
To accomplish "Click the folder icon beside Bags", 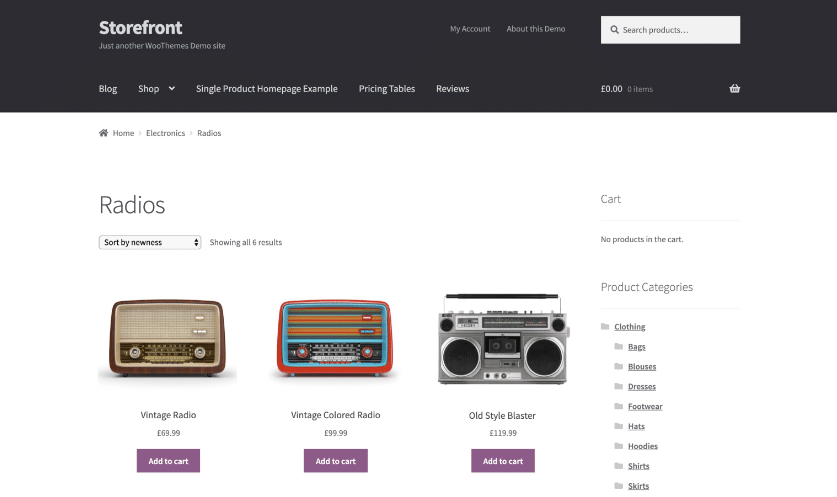I will tap(619, 347).
